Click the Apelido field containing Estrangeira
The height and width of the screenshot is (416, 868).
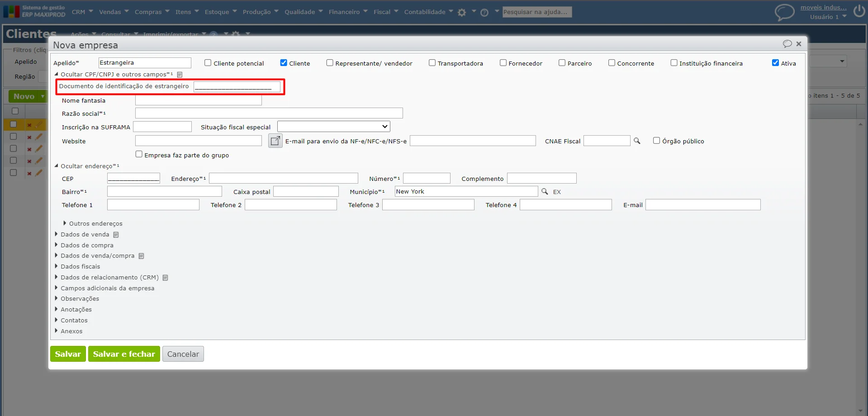(x=145, y=63)
